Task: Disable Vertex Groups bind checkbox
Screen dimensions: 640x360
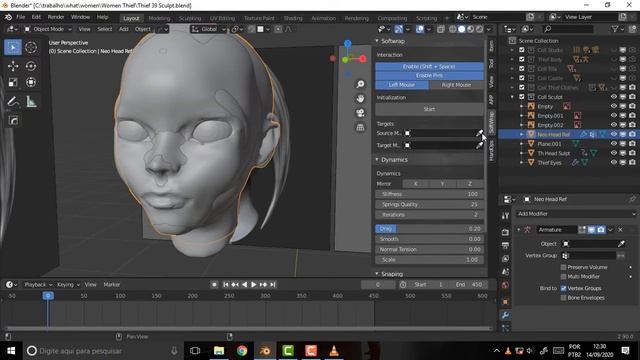Action: [x=563, y=288]
